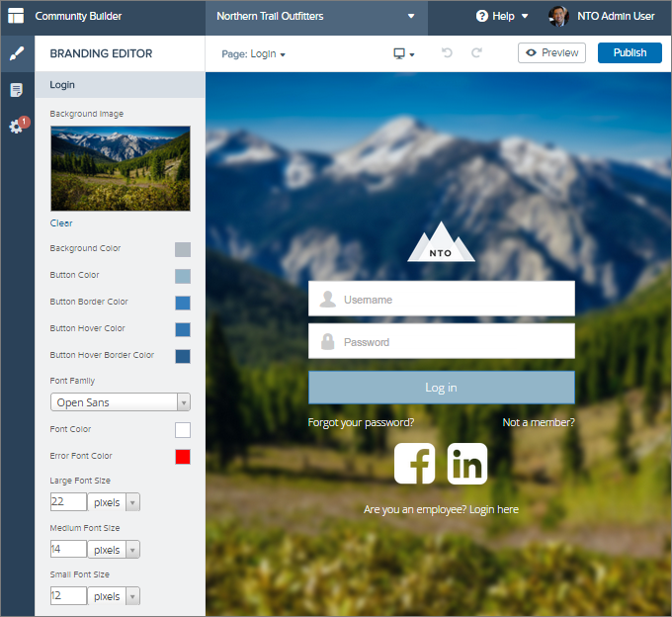Screen dimensions: 672x617
Task: Click the Small Font Size value field
Action: click(68, 595)
